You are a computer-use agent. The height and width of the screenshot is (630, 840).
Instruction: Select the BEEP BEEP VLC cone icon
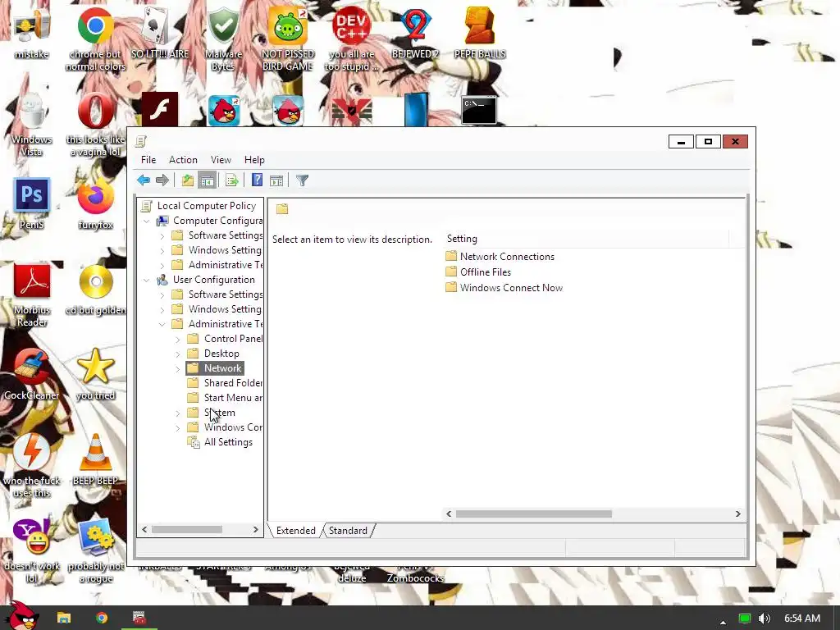95,459
